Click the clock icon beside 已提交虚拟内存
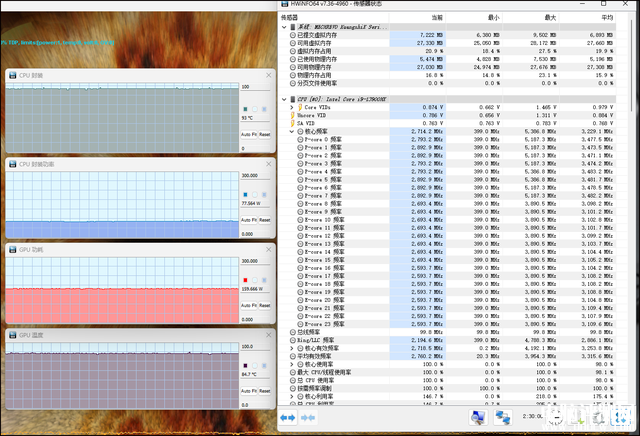The height and width of the screenshot is (436, 640). 293,35
